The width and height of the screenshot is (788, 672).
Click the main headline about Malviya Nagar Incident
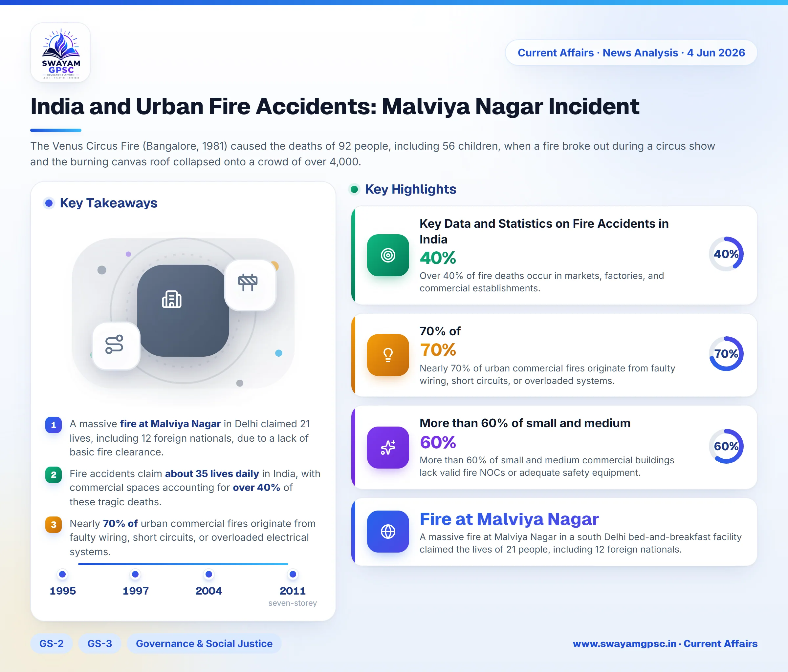coord(335,106)
